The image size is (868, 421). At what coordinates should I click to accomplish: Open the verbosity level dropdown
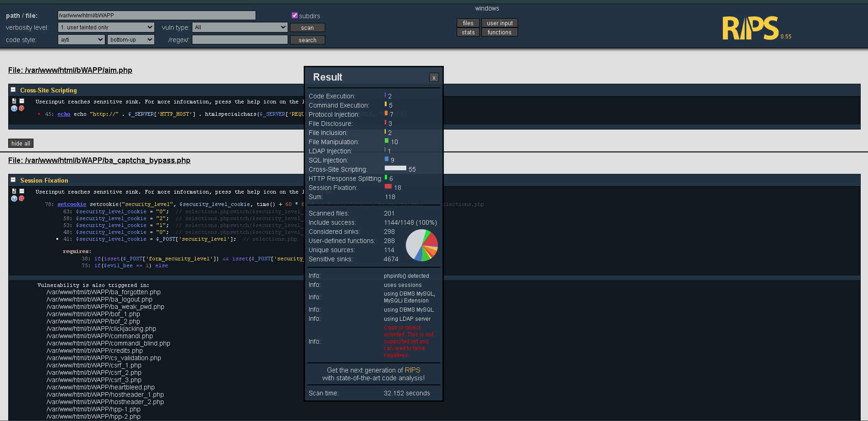[x=106, y=27]
